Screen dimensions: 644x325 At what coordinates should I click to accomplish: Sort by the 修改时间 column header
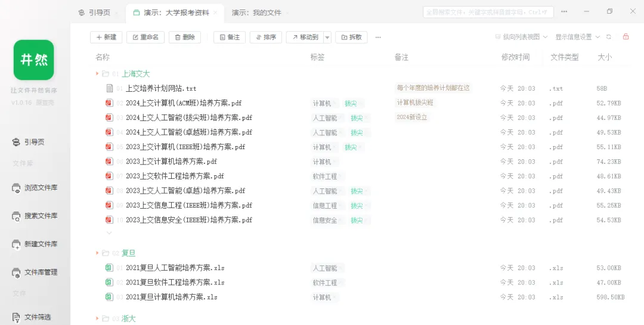coord(515,57)
